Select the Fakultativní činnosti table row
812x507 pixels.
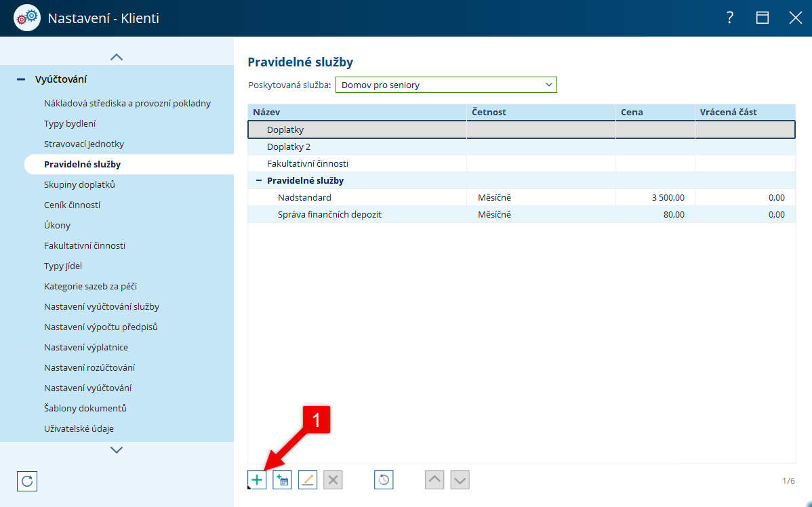click(521, 163)
